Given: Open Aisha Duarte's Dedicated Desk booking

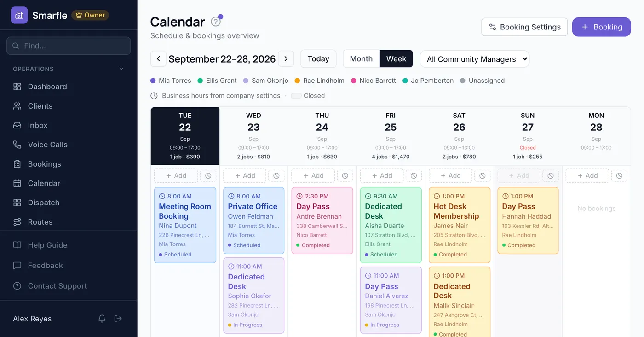Looking at the screenshot, I should coord(391,225).
